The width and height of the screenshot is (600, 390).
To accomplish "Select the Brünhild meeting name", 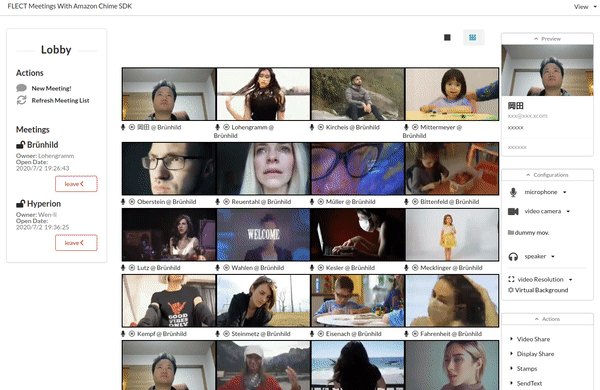I will pos(42,145).
